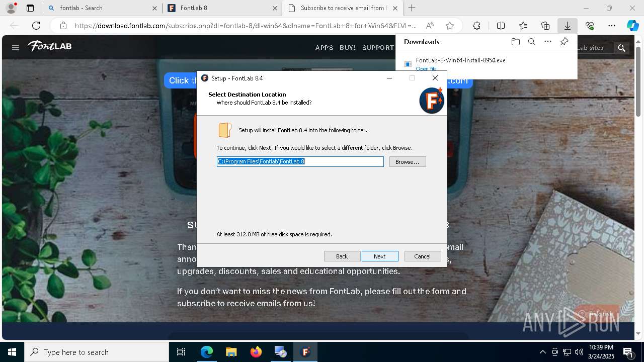Click the address bar URL
The image size is (644, 362).
[x=246, y=26]
